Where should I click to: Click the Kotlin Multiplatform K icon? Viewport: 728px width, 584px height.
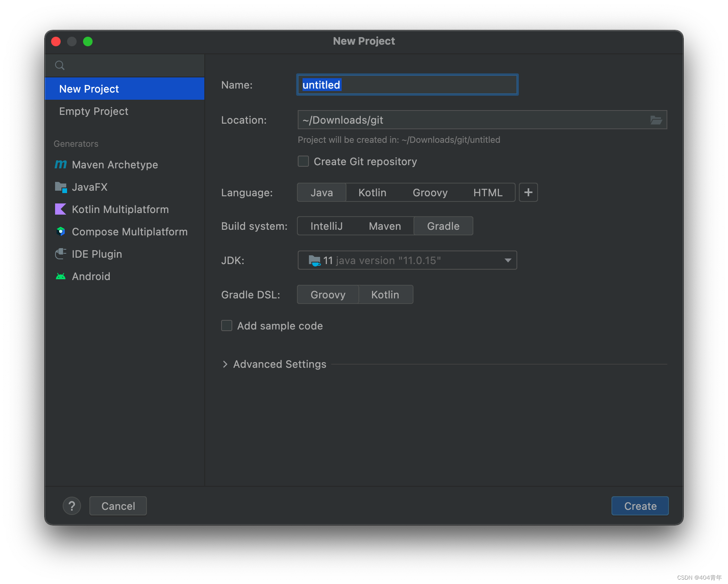(61, 209)
